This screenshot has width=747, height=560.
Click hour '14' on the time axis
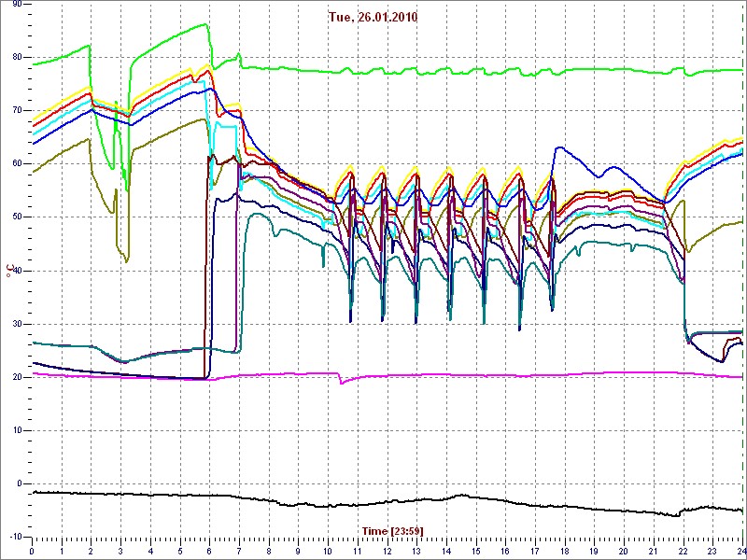coord(446,550)
